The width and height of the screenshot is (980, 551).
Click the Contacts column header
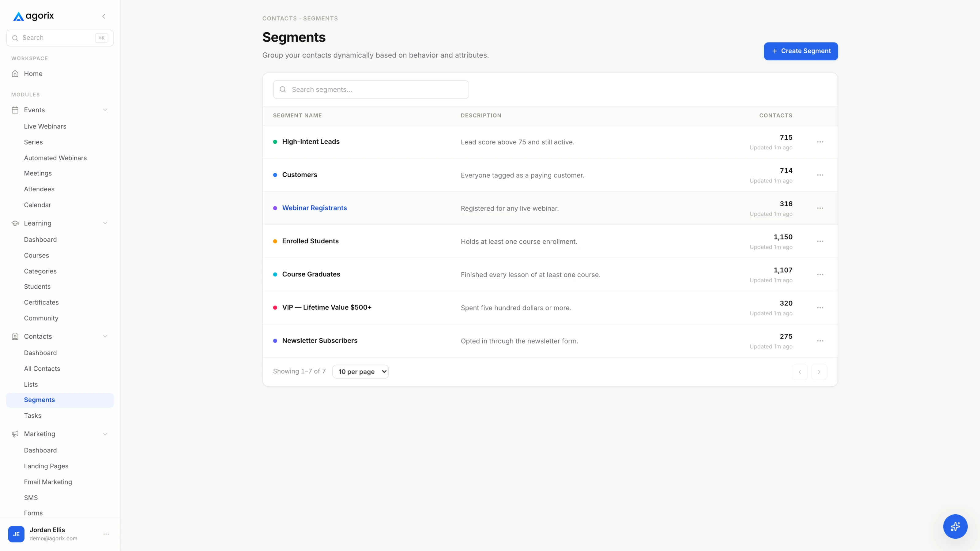click(776, 116)
